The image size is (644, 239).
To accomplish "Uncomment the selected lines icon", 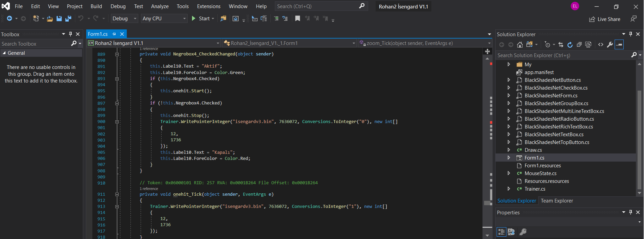I will coord(285,19).
